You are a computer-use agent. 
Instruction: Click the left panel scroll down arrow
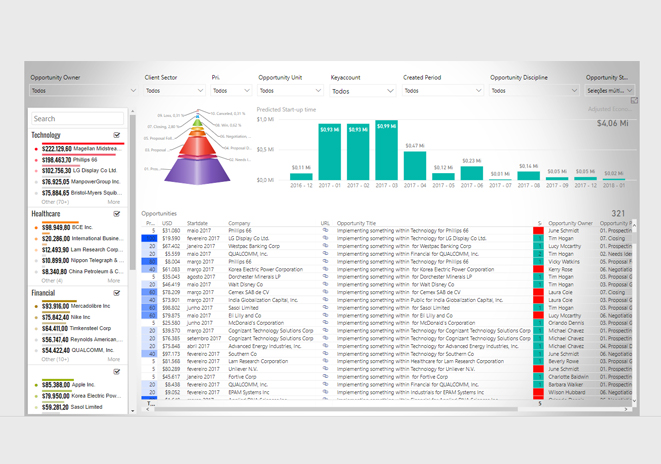tap(132, 410)
